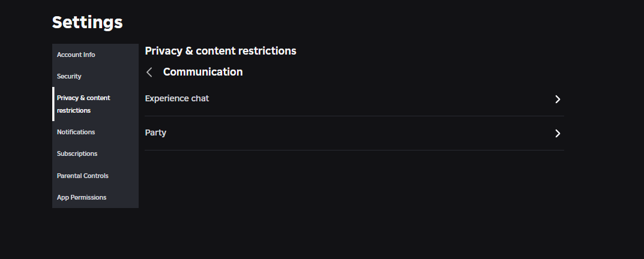Screen dimensions: 644x259
Task: Open the Security settings tab
Action: pyautogui.click(x=69, y=76)
